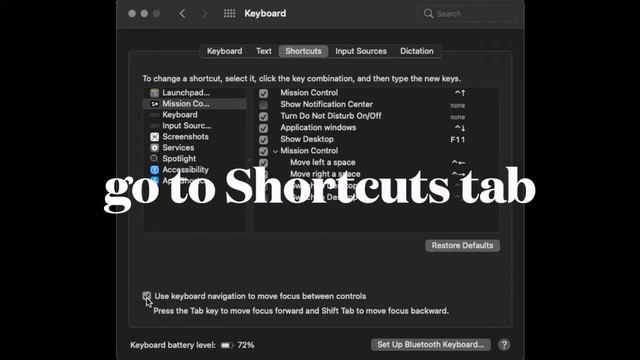Open the help question mark button
The image size is (640, 360).
pos(504,345)
